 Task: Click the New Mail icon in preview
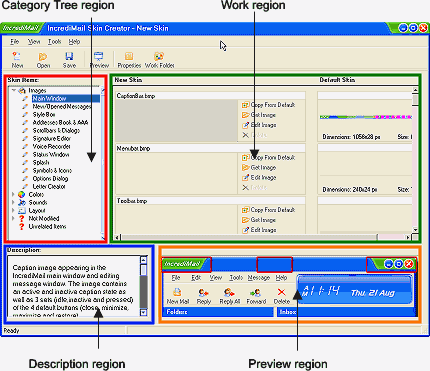point(177,292)
